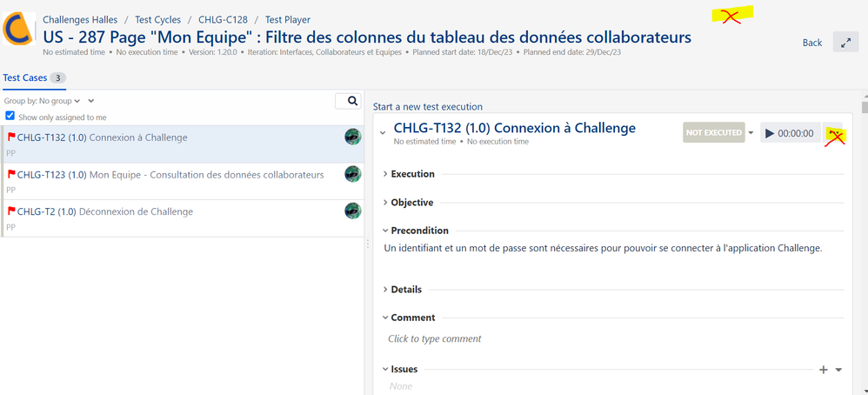Image resolution: width=868 pixels, height=395 pixels.
Task: Click the search magnifier icon in test list
Action: [x=352, y=101]
